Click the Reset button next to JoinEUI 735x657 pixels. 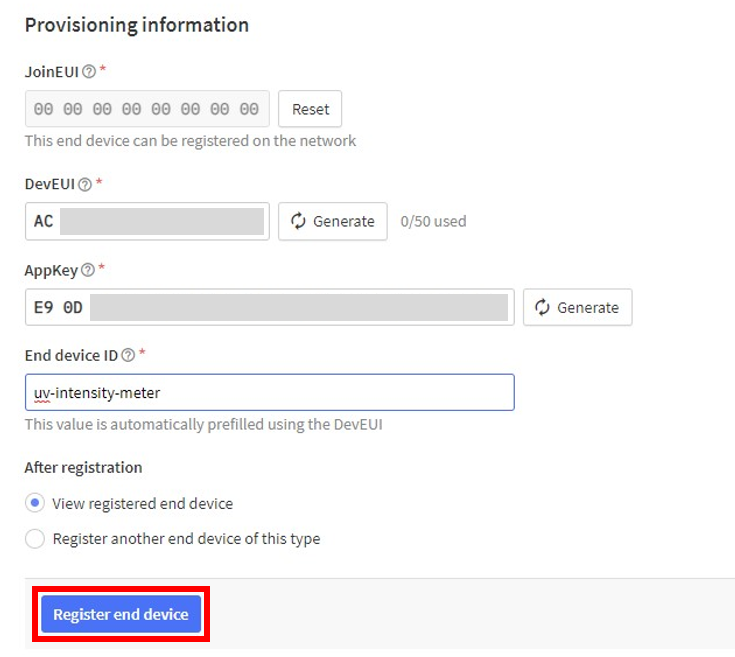pos(310,109)
